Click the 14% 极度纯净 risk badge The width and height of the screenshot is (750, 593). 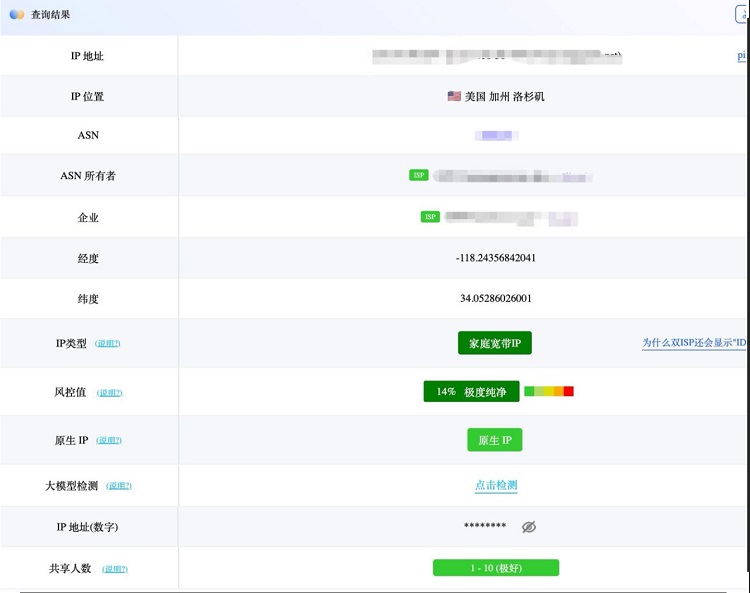(471, 392)
